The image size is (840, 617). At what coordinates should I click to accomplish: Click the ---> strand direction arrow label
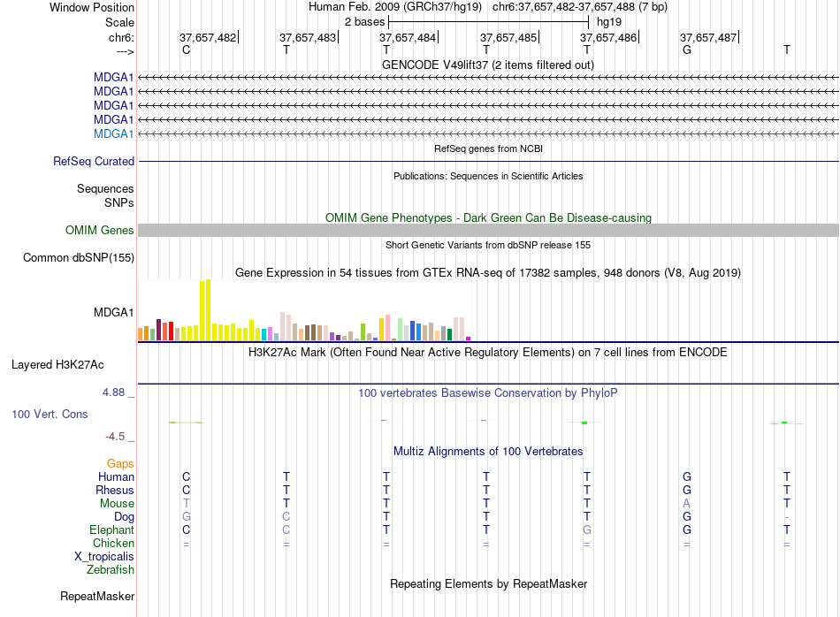coord(126,51)
